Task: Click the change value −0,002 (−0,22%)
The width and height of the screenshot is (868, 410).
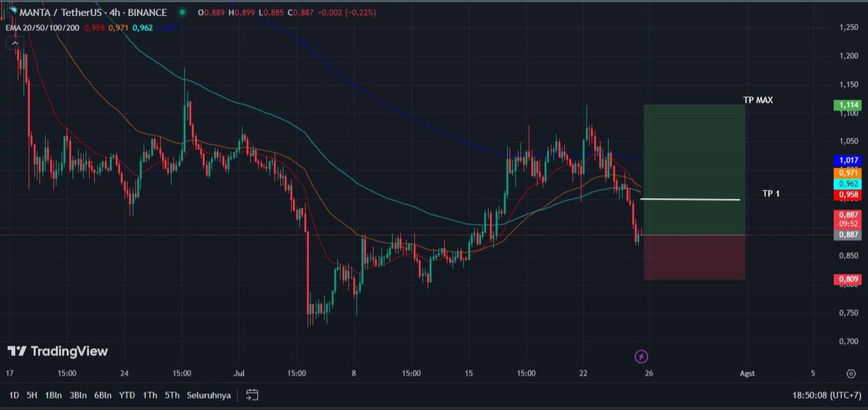Action: (x=348, y=13)
